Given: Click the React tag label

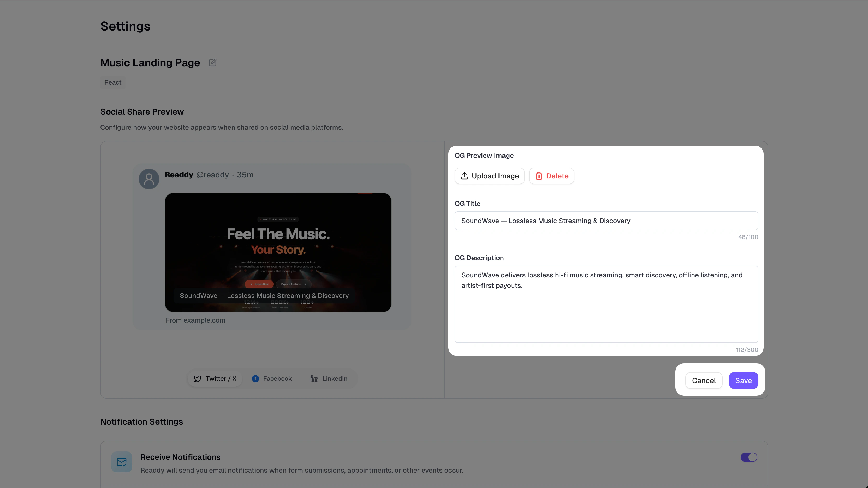Looking at the screenshot, I should pos(113,82).
